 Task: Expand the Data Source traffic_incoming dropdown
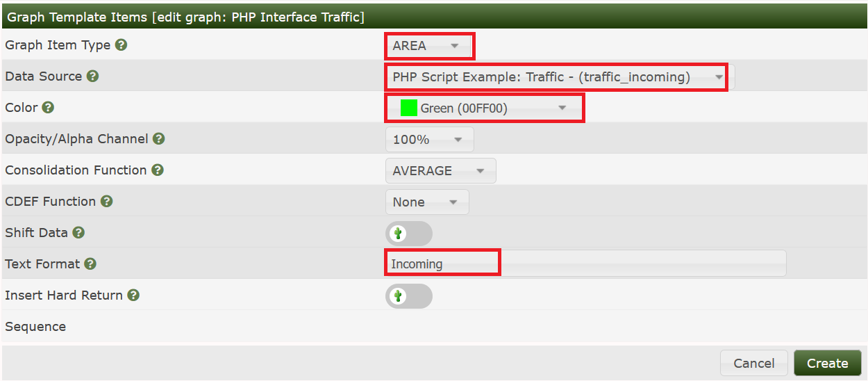pyautogui.click(x=560, y=77)
